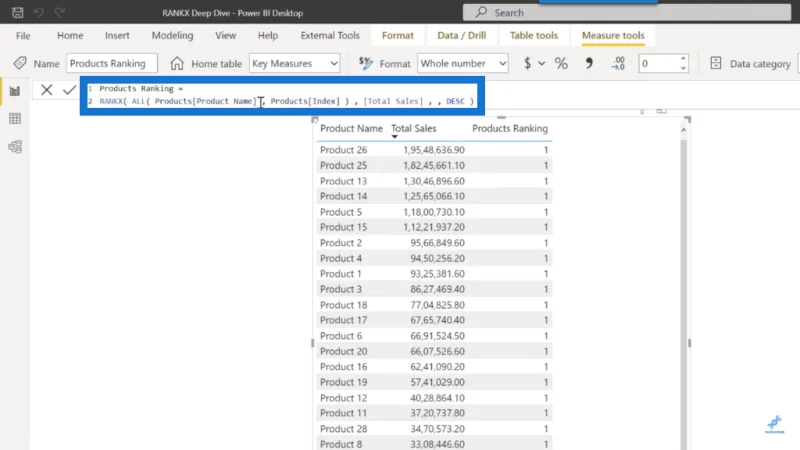Click the measure Name input field

coord(112,63)
